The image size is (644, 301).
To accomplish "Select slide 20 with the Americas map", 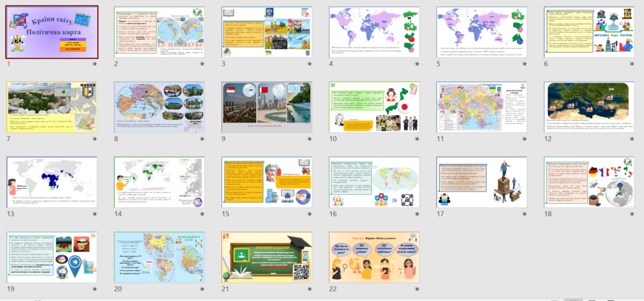I will click(x=160, y=257).
